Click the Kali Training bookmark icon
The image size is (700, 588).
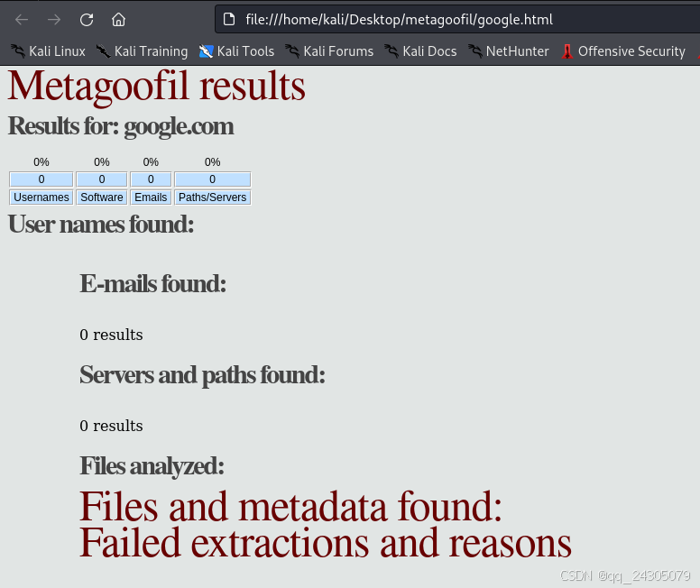point(103,51)
